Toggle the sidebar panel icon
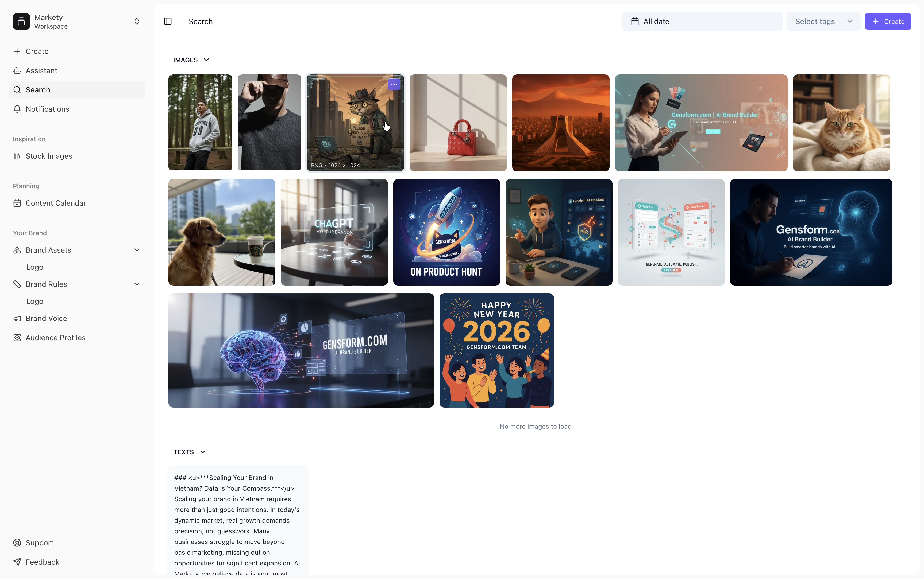This screenshot has width=924, height=579. pos(168,21)
